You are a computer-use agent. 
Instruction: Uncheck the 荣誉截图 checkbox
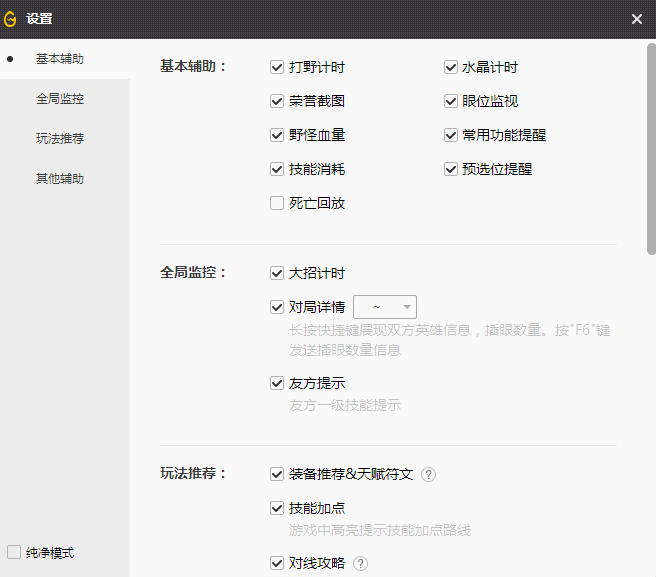(x=277, y=102)
